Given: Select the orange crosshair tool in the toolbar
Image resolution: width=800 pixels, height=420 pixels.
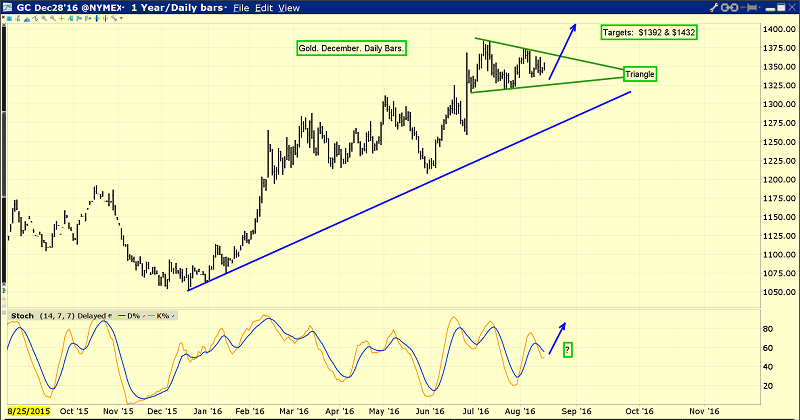Looking at the screenshot, I should (x=62, y=19).
